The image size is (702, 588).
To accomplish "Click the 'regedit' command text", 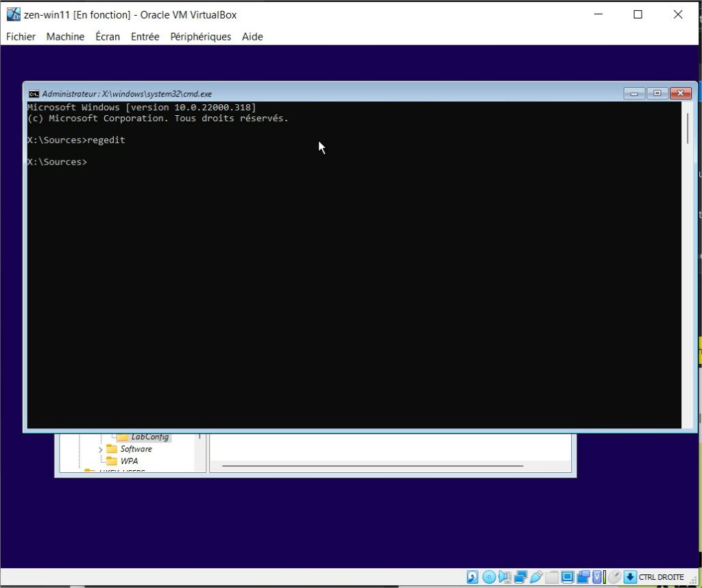I will (106, 140).
